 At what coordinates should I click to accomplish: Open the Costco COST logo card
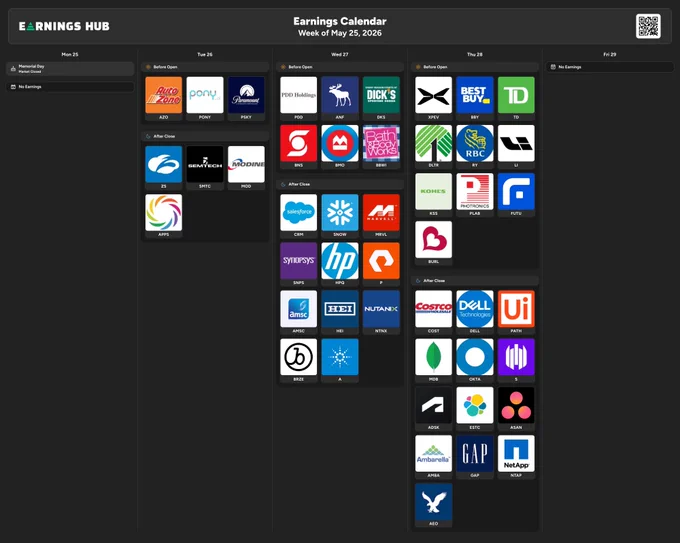pyautogui.click(x=433, y=309)
